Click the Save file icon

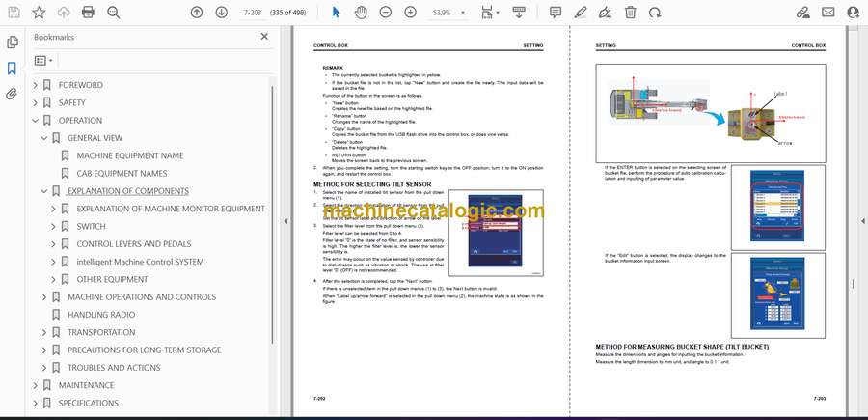(14, 13)
